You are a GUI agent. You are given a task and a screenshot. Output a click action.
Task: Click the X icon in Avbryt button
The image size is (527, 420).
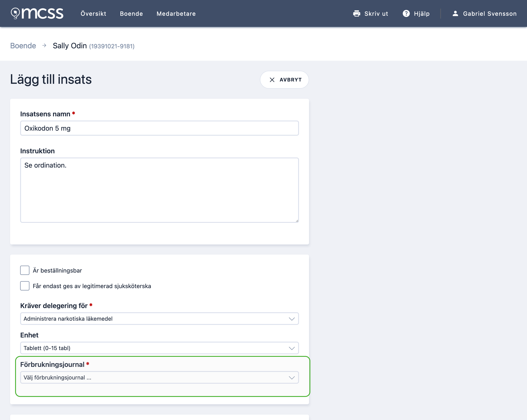272,80
